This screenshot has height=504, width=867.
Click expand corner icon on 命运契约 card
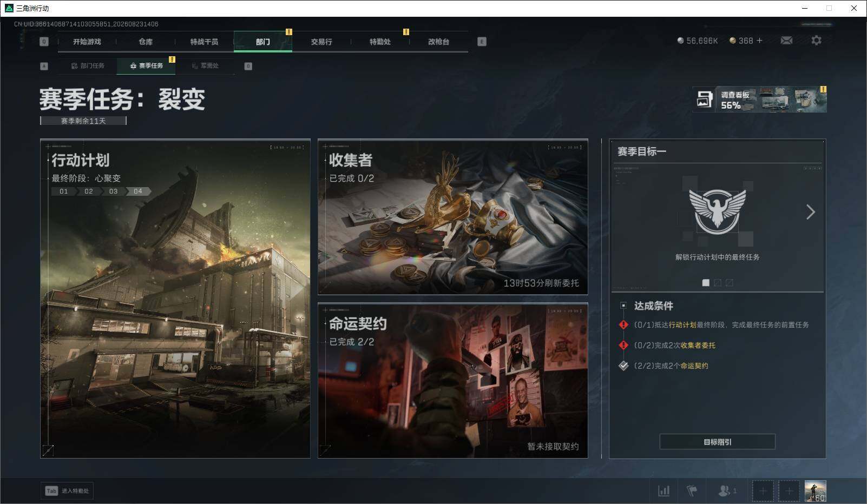[x=325, y=450]
